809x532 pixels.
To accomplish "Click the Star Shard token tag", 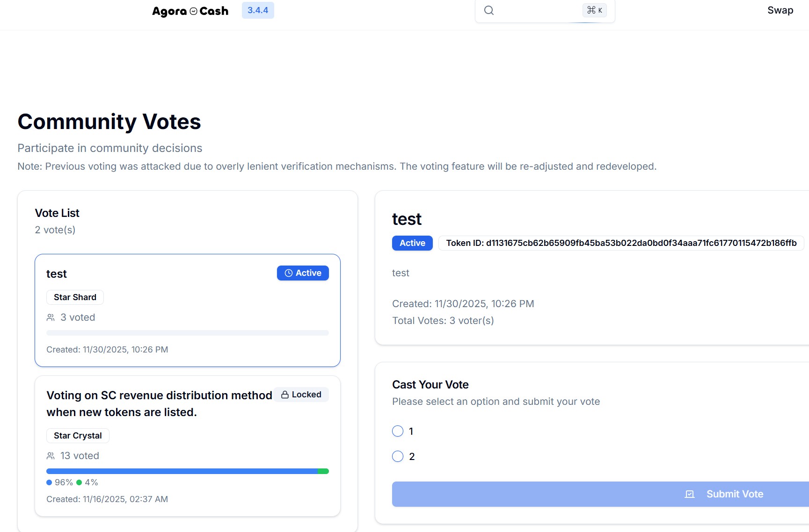I will pyautogui.click(x=75, y=297).
